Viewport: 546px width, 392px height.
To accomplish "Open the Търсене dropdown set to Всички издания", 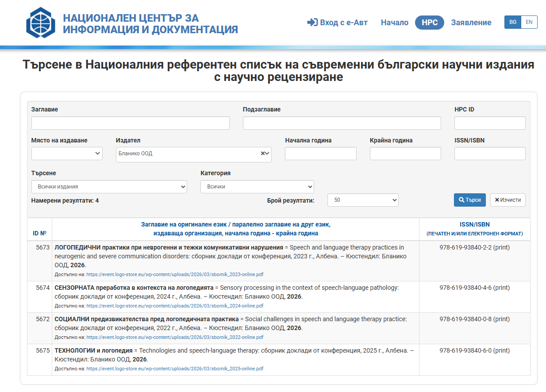I will (109, 187).
